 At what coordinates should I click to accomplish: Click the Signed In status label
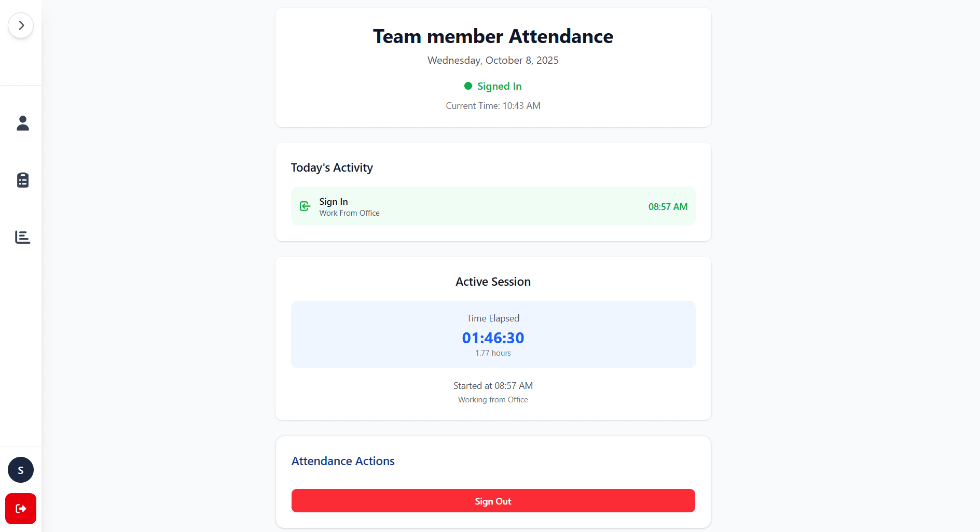(x=499, y=86)
